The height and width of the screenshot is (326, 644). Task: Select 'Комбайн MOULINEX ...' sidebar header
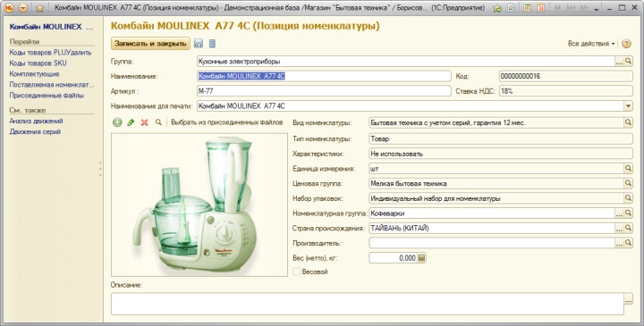[x=51, y=27]
